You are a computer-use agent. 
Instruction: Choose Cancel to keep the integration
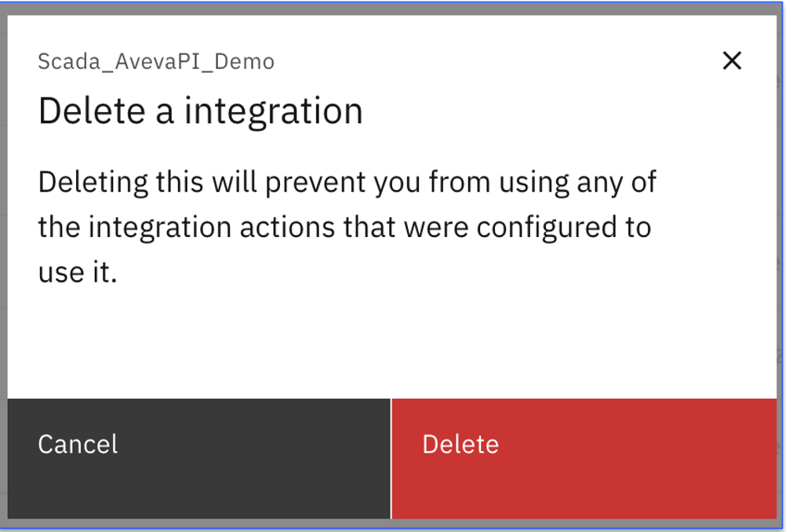pos(199,458)
